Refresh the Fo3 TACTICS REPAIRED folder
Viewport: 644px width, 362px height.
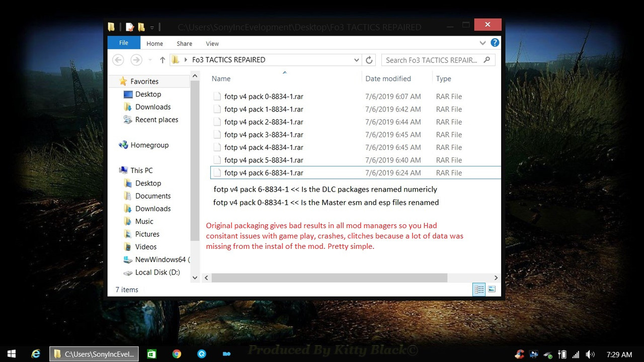click(369, 60)
